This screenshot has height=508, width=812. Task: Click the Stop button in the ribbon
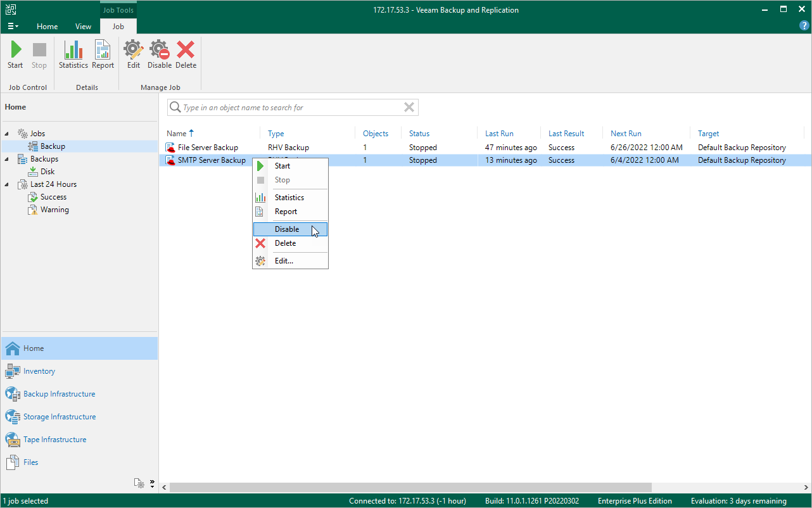[39, 55]
